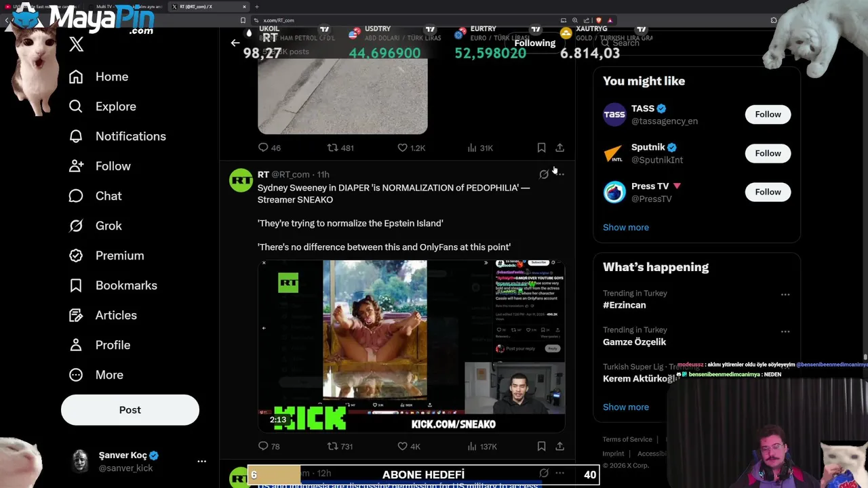Image resolution: width=868 pixels, height=488 pixels.
Task: Click the X logo in sidebar
Action: 77,45
